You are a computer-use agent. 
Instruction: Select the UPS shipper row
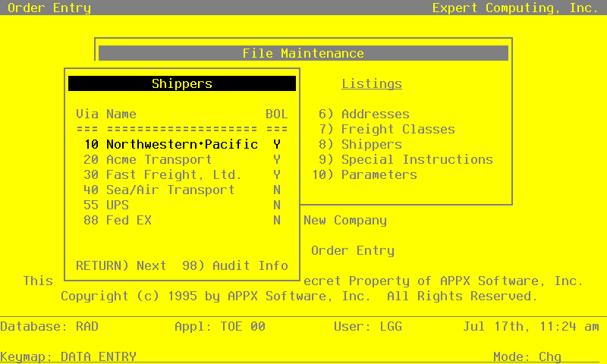coord(182,205)
